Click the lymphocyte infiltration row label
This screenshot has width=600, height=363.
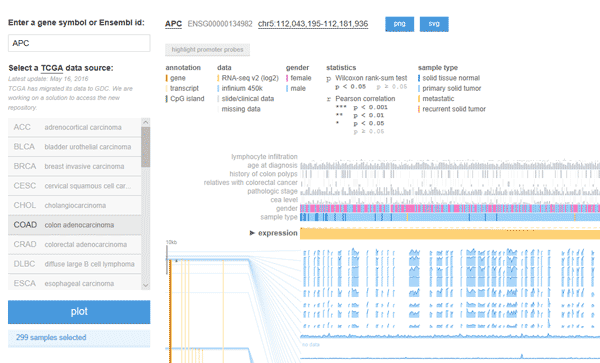pyautogui.click(x=264, y=157)
